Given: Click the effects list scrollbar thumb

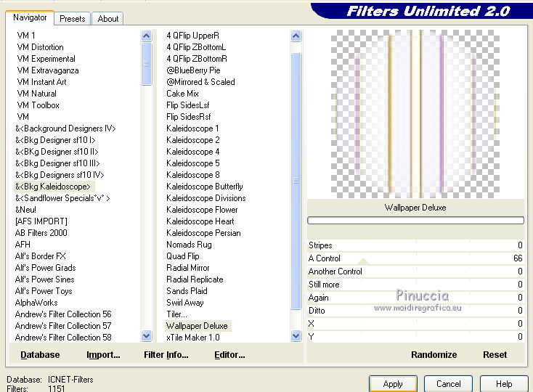Looking at the screenshot, I should point(296,181).
